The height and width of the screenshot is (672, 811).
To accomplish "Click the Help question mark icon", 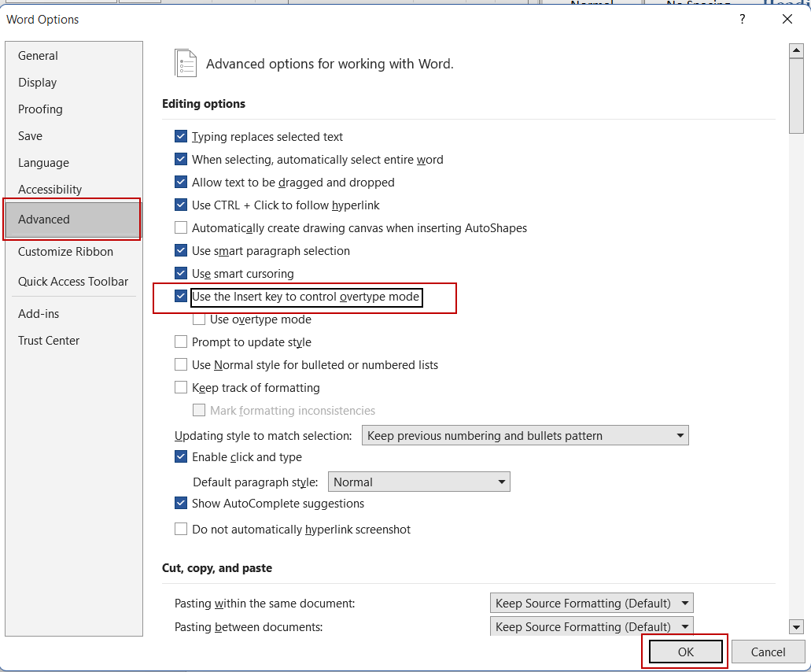I will click(x=742, y=20).
